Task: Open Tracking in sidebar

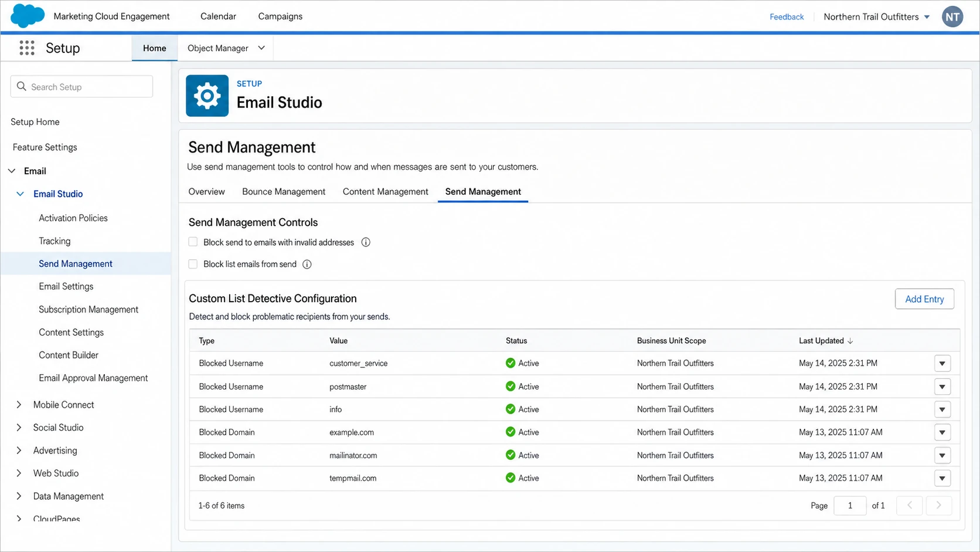Action: (x=55, y=241)
